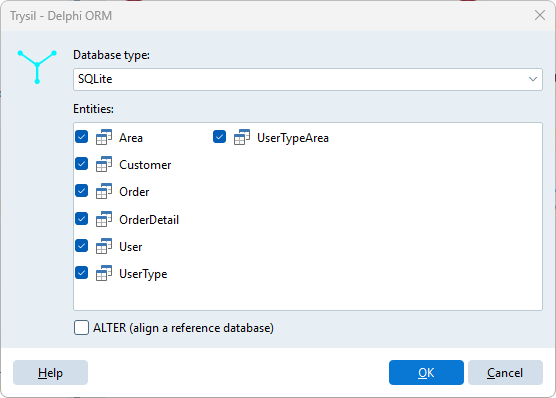Select the Order entity label
This screenshot has height=398, width=556.
click(x=134, y=192)
